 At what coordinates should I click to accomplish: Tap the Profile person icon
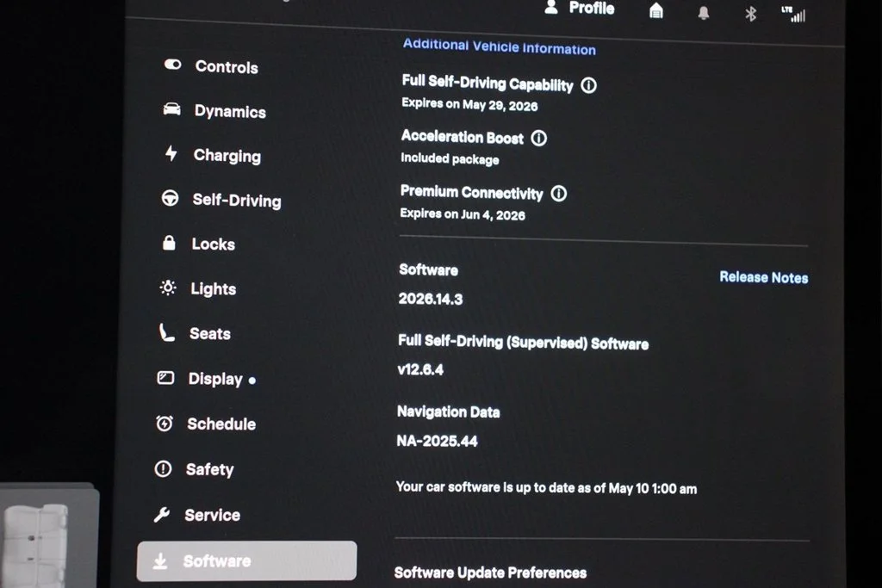[551, 7]
